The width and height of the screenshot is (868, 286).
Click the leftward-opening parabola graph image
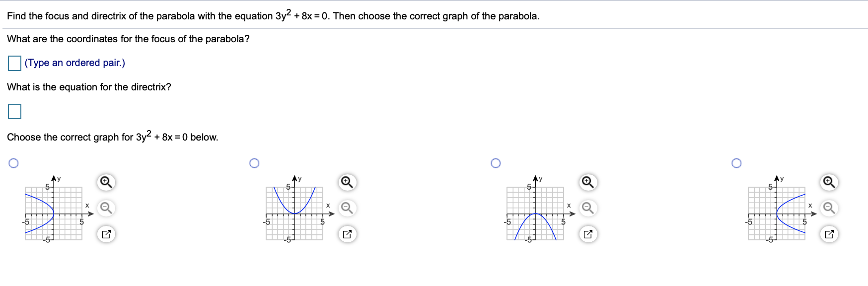pos(52,213)
